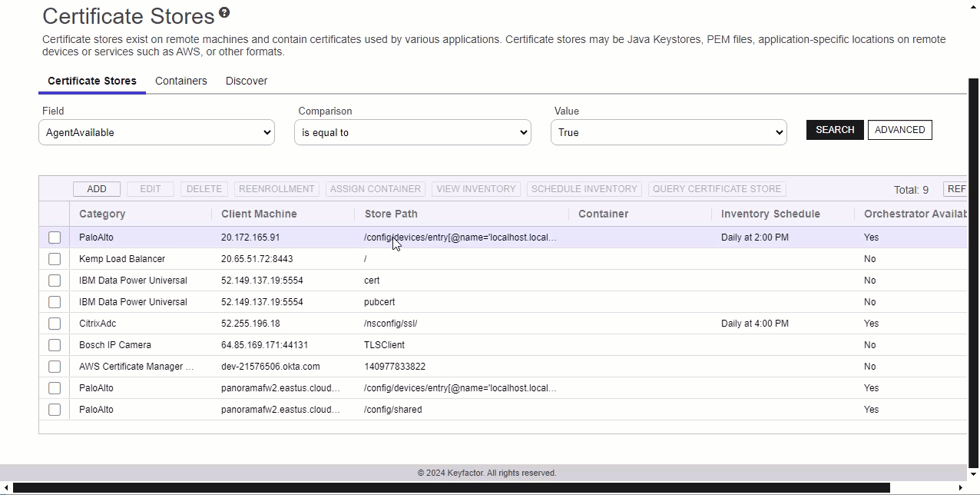The height and width of the screenshot is (495, 980).
Task: Switch to the Certificate Stores tab
Action: [x=92, y=81]
